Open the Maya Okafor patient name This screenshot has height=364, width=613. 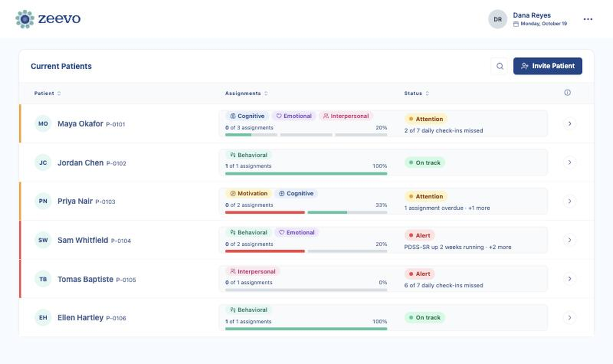80,124
